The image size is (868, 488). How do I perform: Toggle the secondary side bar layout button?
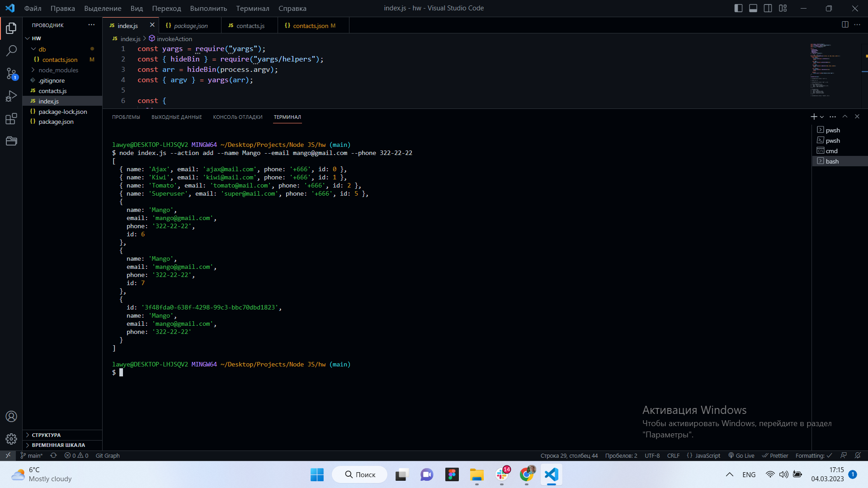pos(768,8)
